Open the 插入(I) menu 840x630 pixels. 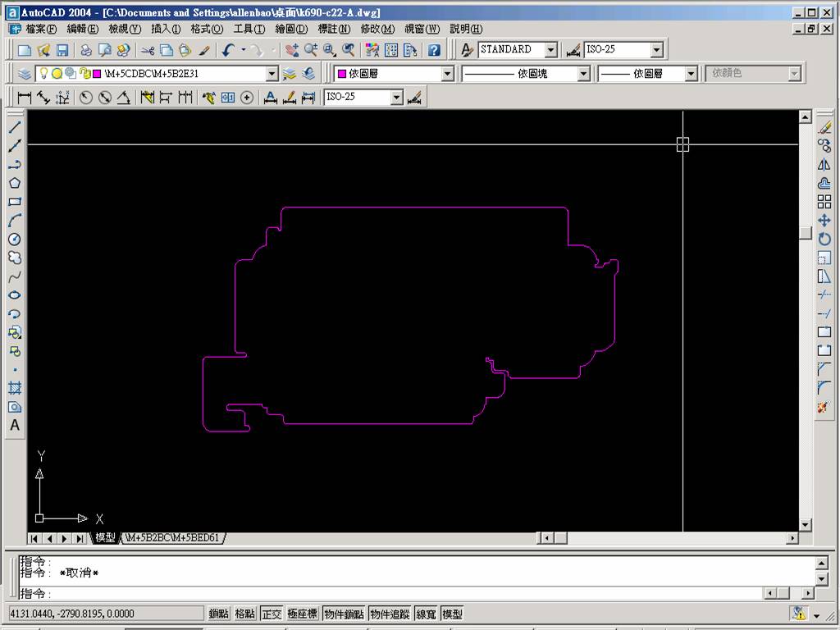pyautogui.click(x=166, y=29)
